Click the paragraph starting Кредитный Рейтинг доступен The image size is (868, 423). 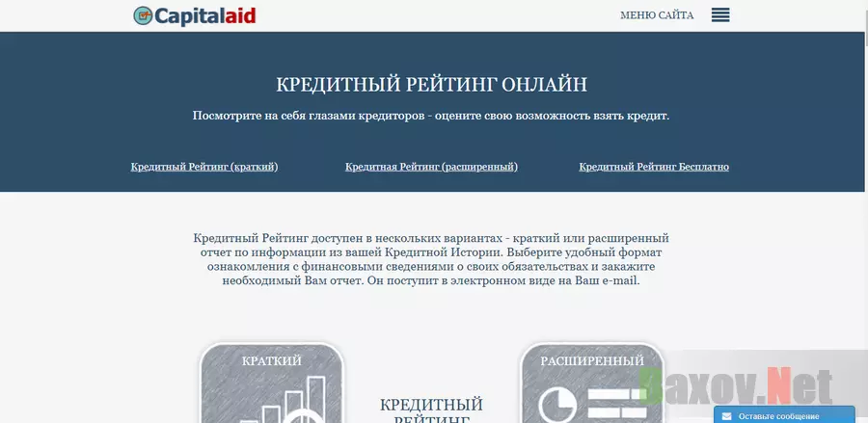pyautogui.click(x=431, y=259)
